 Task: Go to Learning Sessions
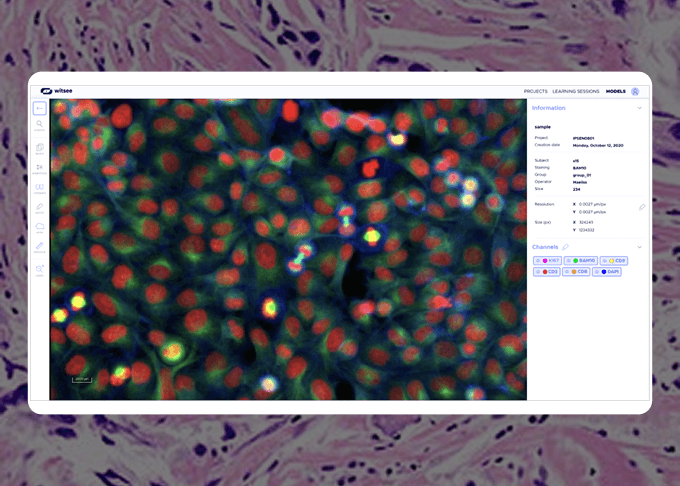click(575, 91)
